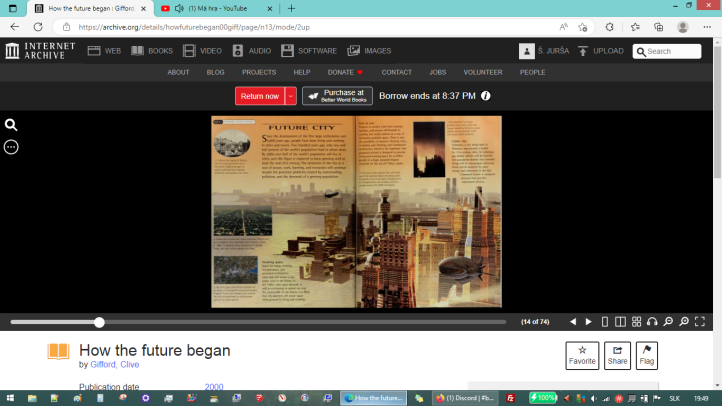Toggle read aloud icon in address bar
The width and height of the screenshot is (722, 406).
click(x=564, y=27)
